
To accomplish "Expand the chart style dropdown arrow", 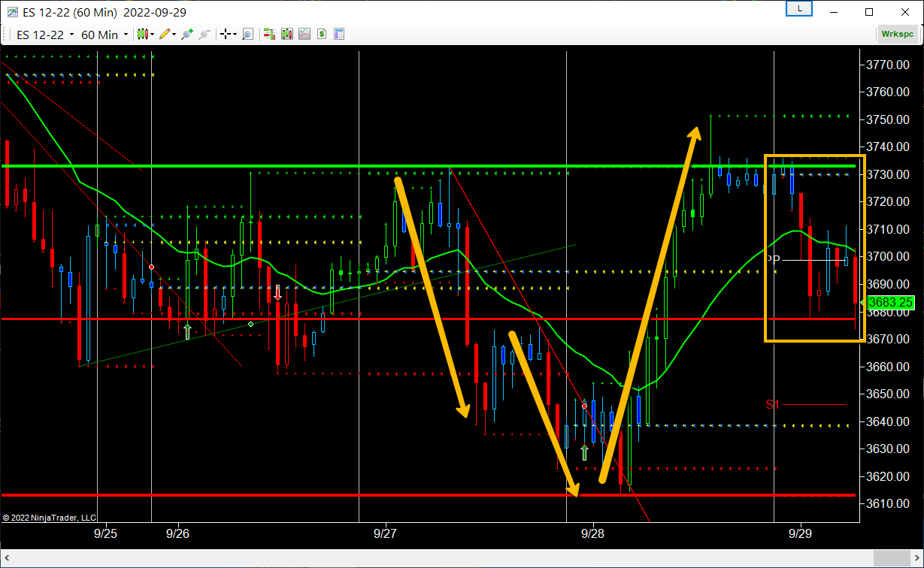I will (x=152, y=35).
